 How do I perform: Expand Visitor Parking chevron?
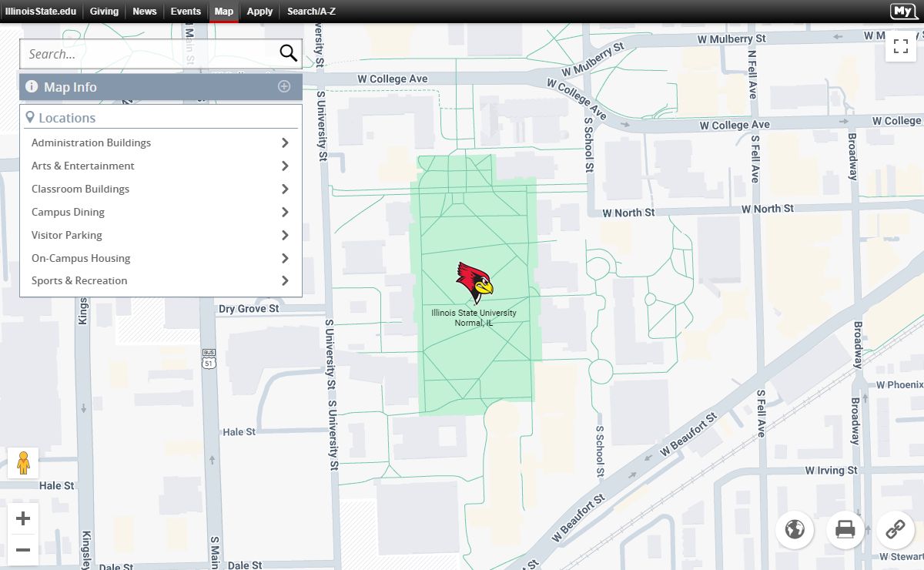[285, 235]
